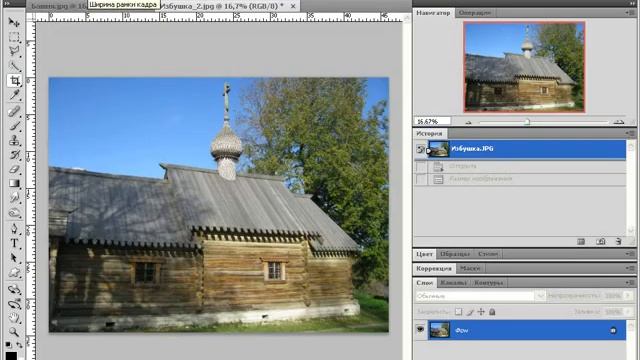This screenshot has height=360, width=640.
Task: Reset to default foreground/background colors
Action: pos(8,345)
